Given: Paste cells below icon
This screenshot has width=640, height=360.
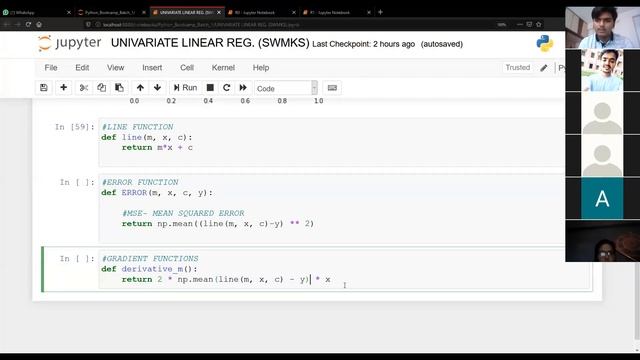Looking at the screenshot, I should 119,88.
